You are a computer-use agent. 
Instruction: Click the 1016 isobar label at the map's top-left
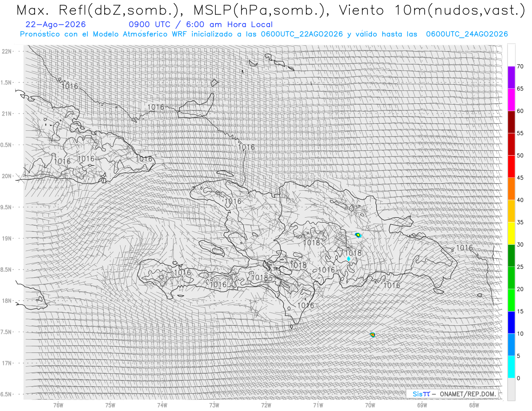70,86
